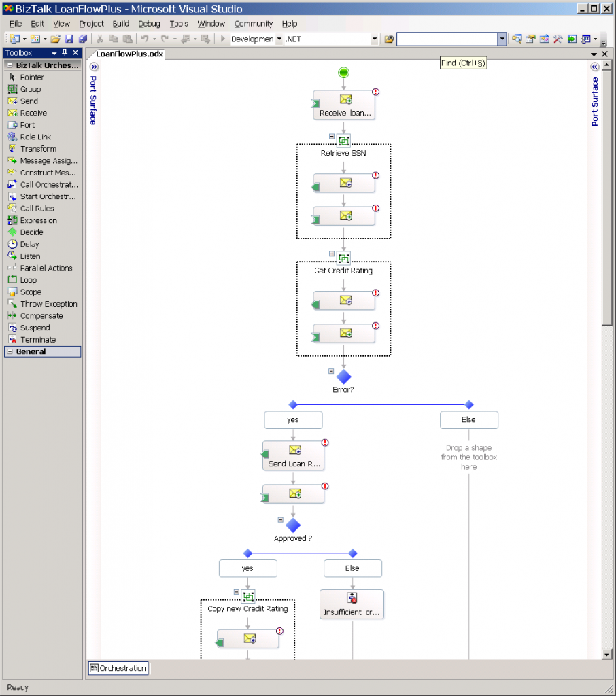Select the Insufficient cr... terminate shape
The height and width of the screenshot is (696, 616).
(352, 604)
